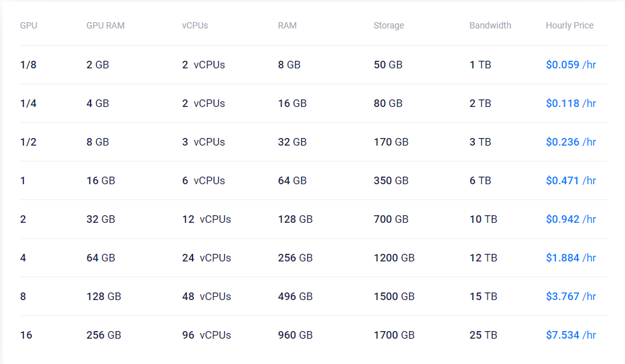Click the $0.059 /hr price link
This screenshot has height=364, width=625.
coord(571,65)
